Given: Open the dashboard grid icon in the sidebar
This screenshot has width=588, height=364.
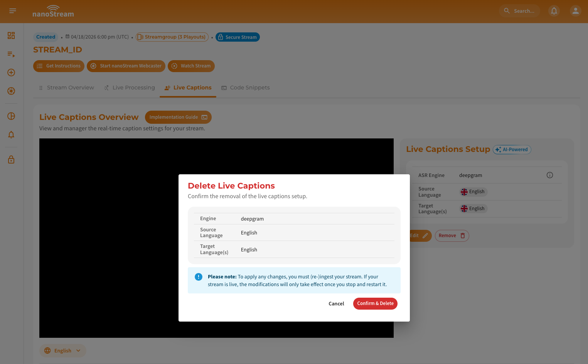Looking at the screenshot, I should tap(11, 35).
